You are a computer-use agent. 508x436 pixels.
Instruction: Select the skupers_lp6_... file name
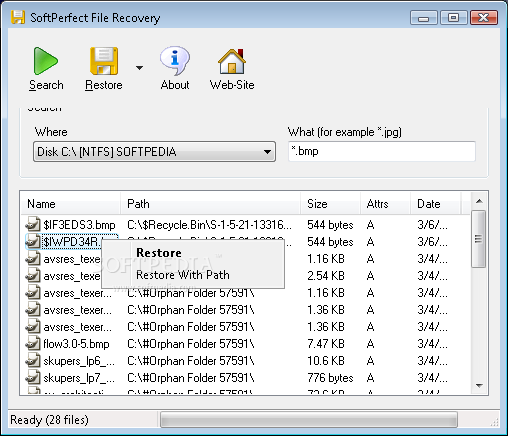[x=79, y=361]
